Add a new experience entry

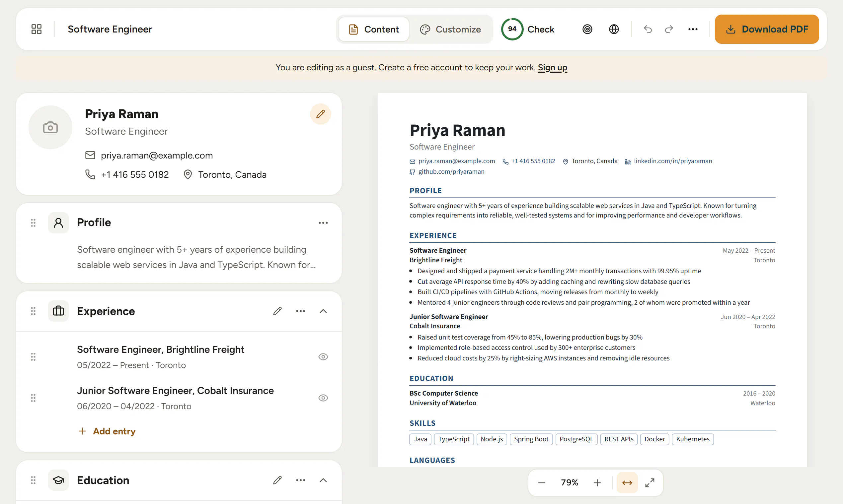[x=107, y=431]
